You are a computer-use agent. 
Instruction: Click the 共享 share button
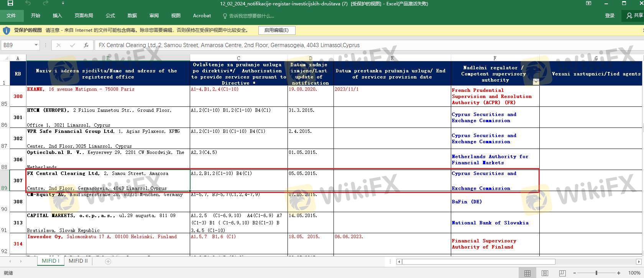(634, 16)
